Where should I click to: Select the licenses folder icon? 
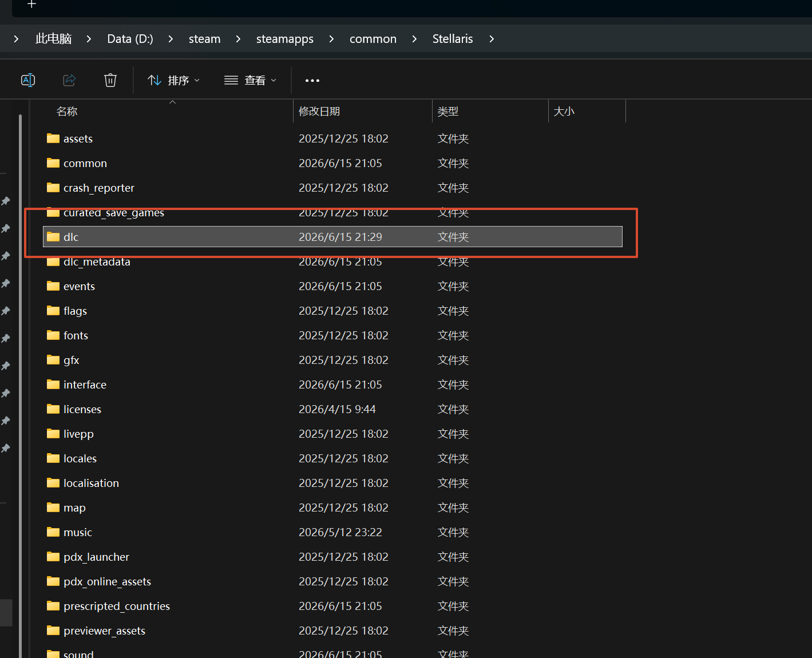click(53, 409)
